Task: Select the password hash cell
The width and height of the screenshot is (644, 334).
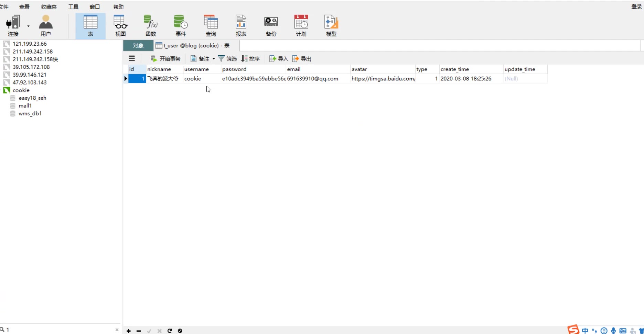Action: [x=254, y=79]
